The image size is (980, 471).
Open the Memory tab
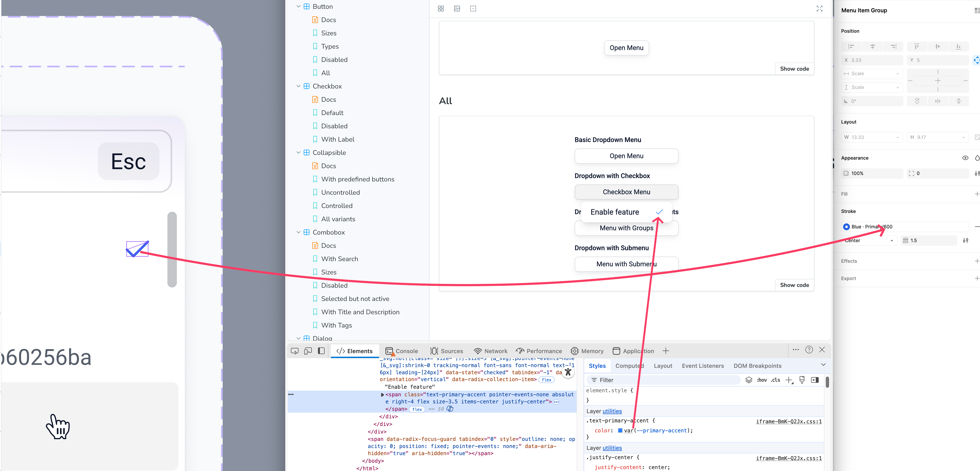pyautogui.click(x=587, y=351)
